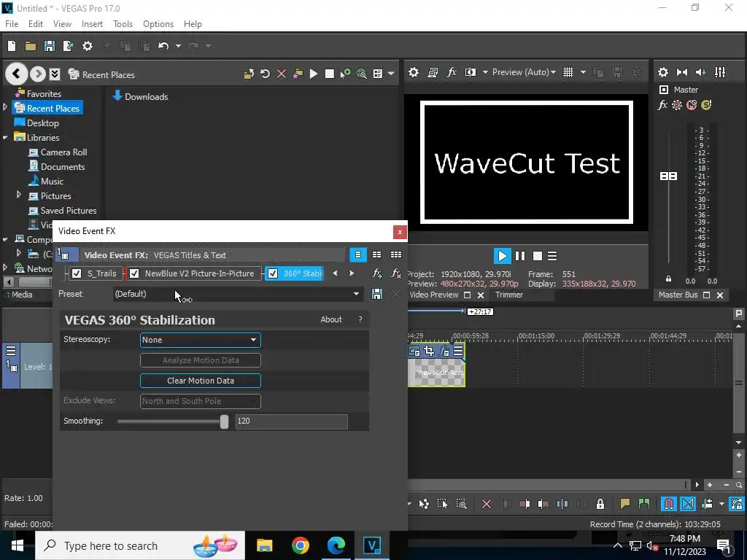Adjust the Smoothing slider handle
747x560 pixels.
tap(224, 421)
